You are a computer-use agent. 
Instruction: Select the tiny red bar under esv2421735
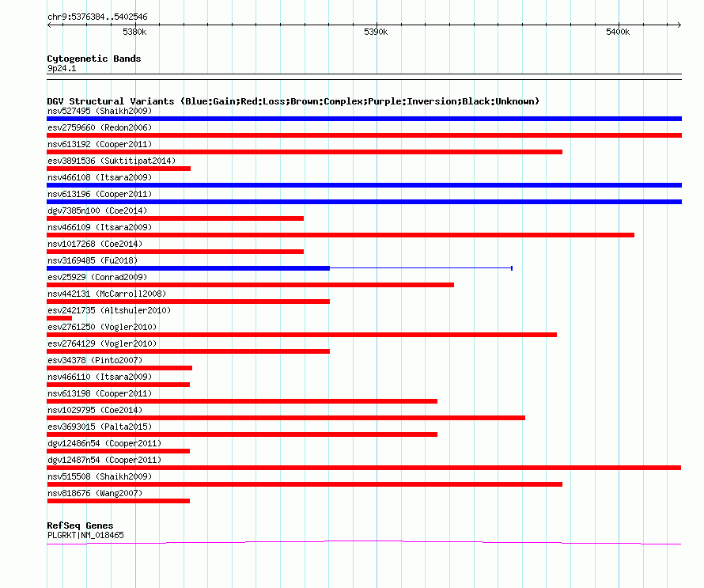59,318
